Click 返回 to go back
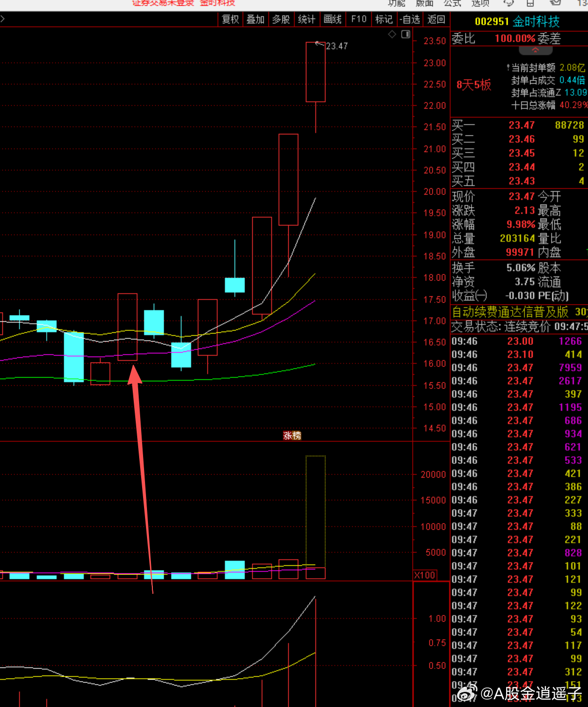Screen dimensions: 588x707 tap(436, 20)
